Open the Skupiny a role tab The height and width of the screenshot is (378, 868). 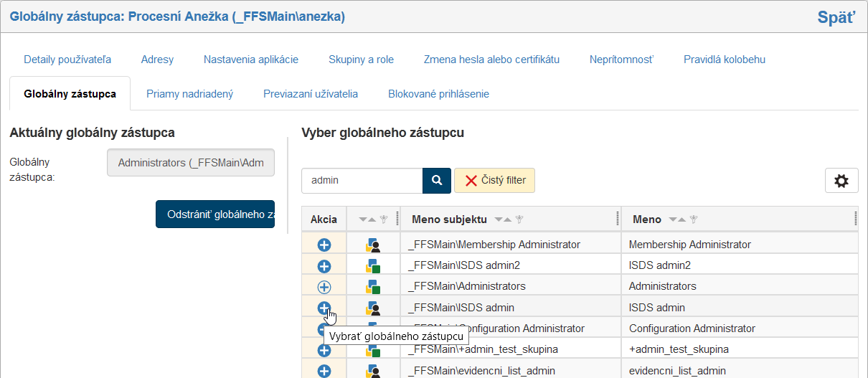click(x=361, y=60)
